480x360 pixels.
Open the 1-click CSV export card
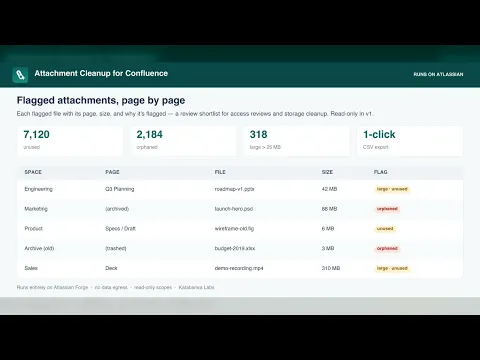click(410, 141)
